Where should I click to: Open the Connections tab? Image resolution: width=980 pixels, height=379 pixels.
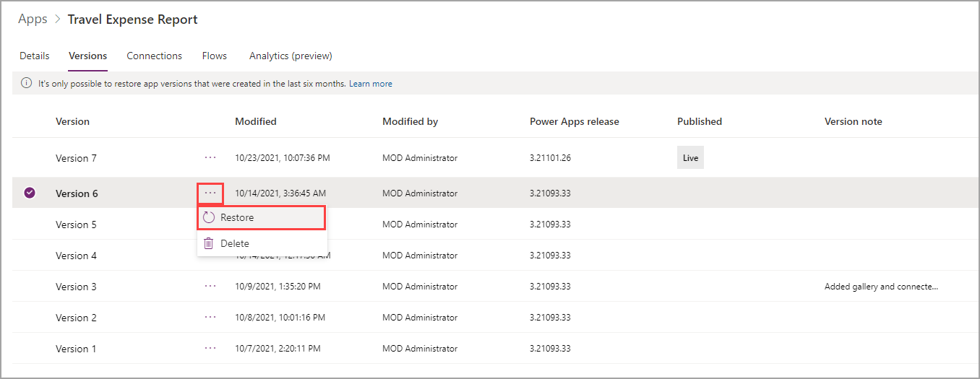(x=155, y=56)
